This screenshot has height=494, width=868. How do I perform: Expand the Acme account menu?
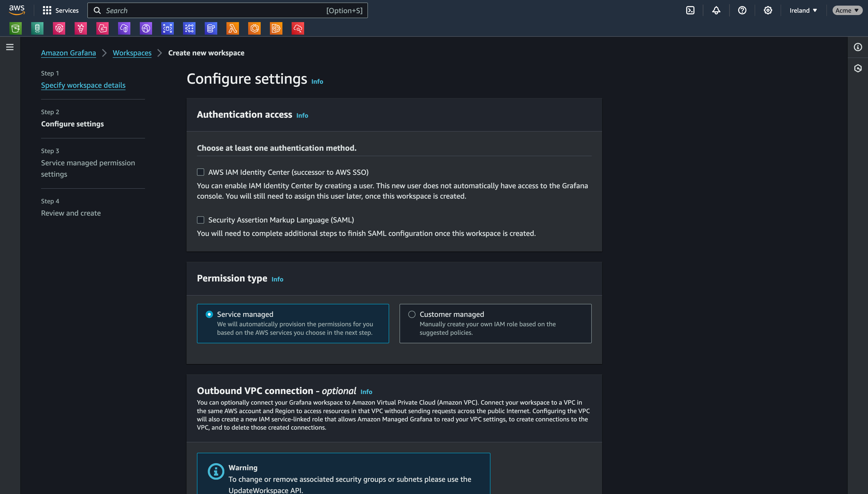coord(847,10)
